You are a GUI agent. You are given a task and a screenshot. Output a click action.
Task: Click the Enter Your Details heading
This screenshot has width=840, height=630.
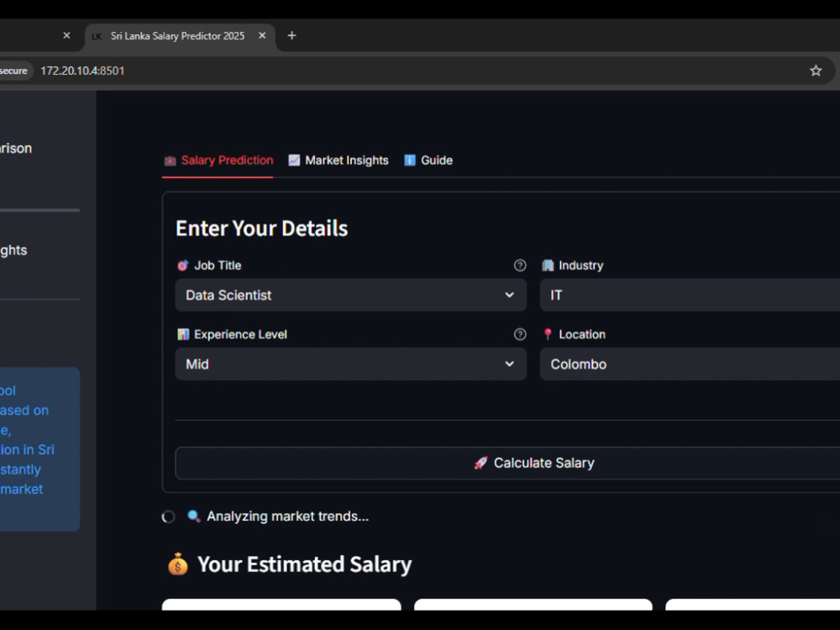click(x=262, y=228)
